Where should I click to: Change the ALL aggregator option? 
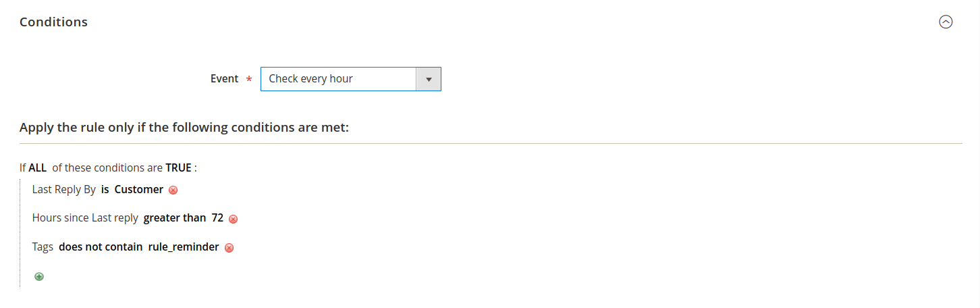coord(37,168)
